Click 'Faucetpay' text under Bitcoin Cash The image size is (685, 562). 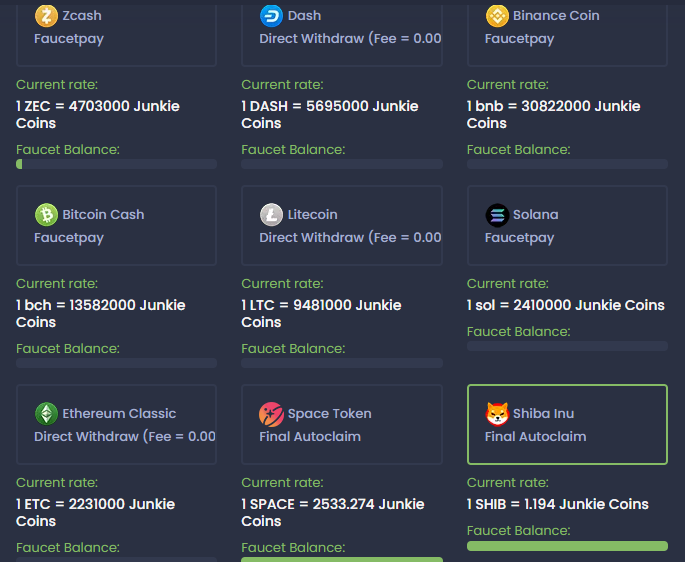click(x=69, y=238)
